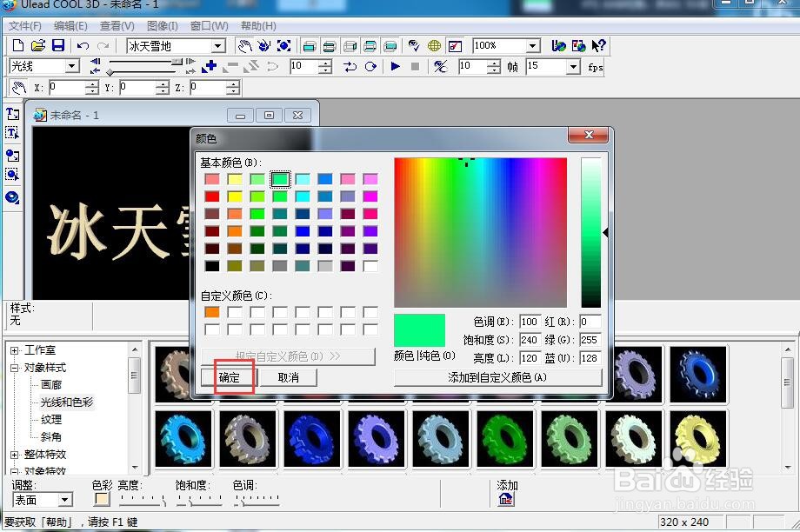Open the 帮助(H) menu

coord(258,25)
